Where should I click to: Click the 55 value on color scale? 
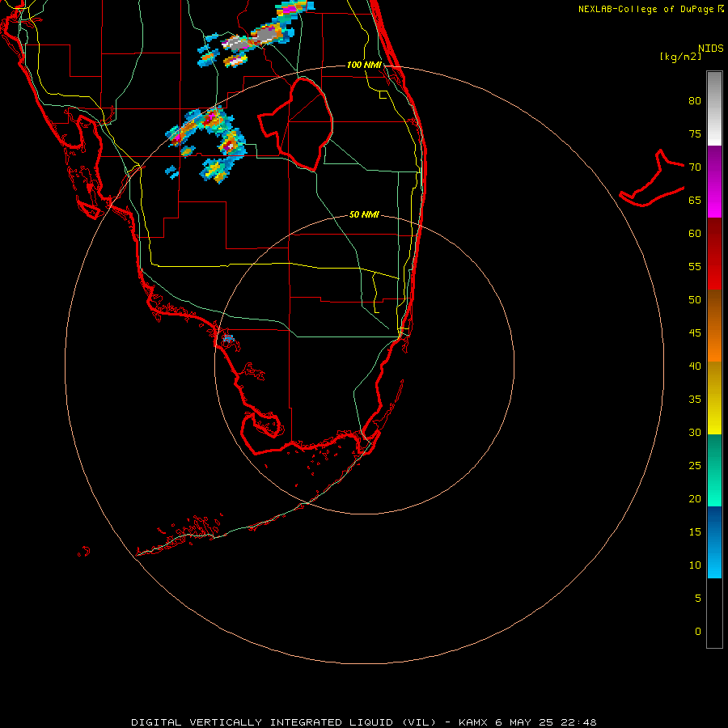coord(695,266)
